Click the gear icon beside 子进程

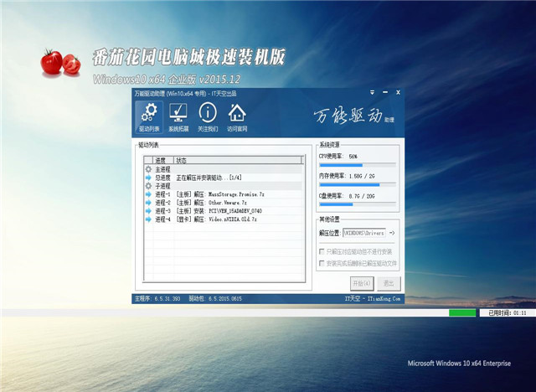[148, 186]
